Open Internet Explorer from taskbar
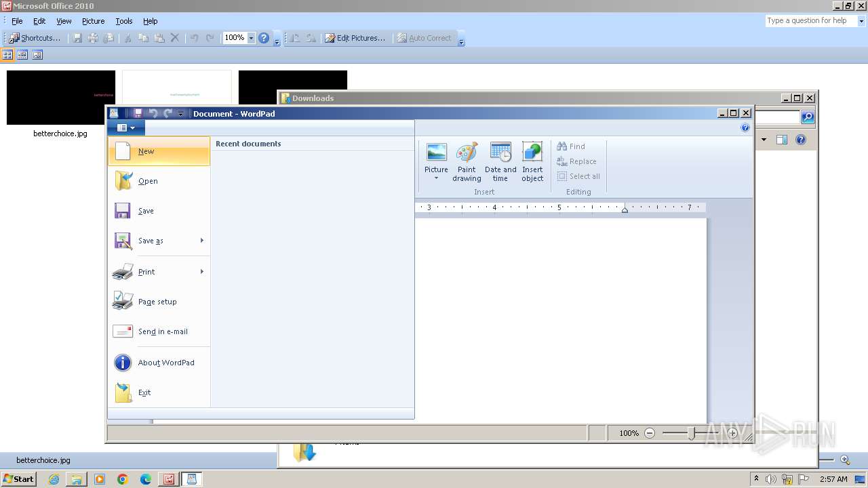This screenshot has width=868, height=488. (54, 479)
